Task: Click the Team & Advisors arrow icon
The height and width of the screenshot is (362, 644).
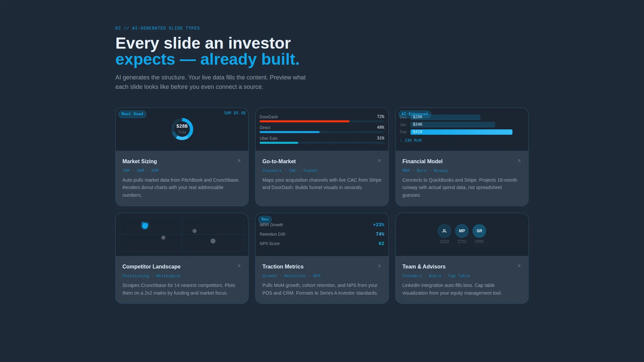Action: tap(519, 266)
